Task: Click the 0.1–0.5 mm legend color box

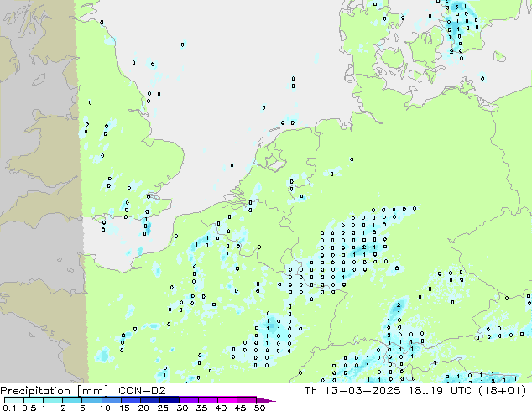Action: 14,400
